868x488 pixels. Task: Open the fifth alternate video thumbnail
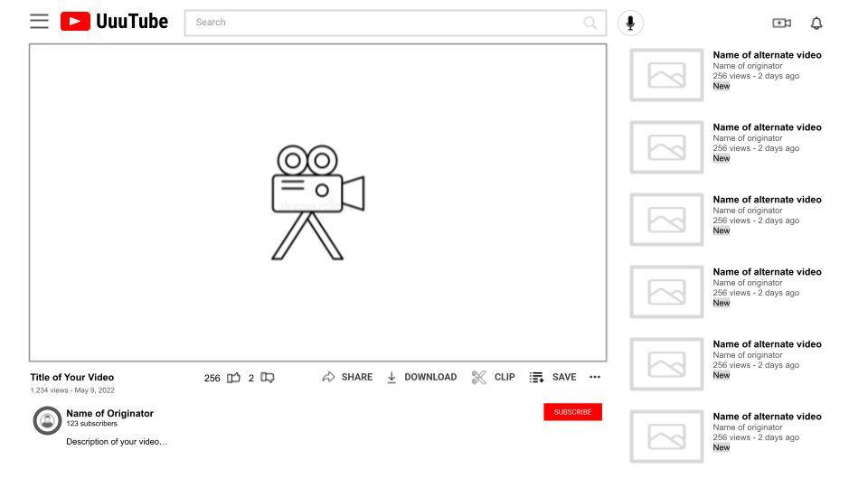[666, 364]
